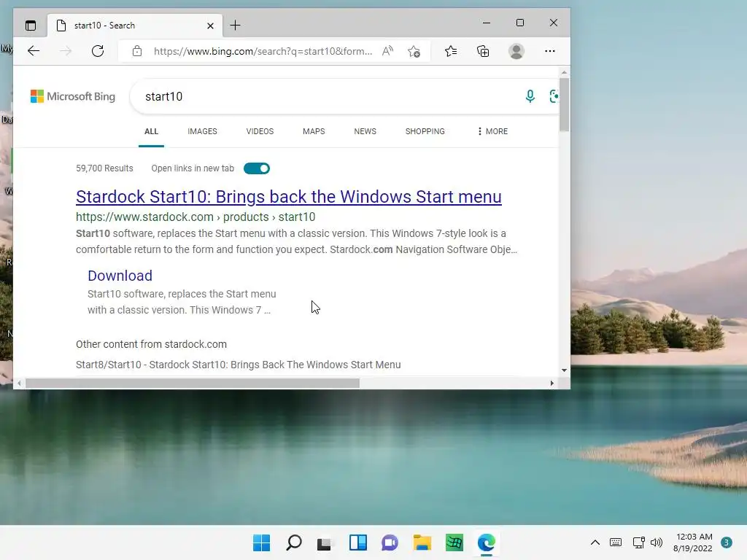The width and height of the screenshot is (747, 560).
Task: Switch to the VIDEOS tab
Action: point(260,131)
